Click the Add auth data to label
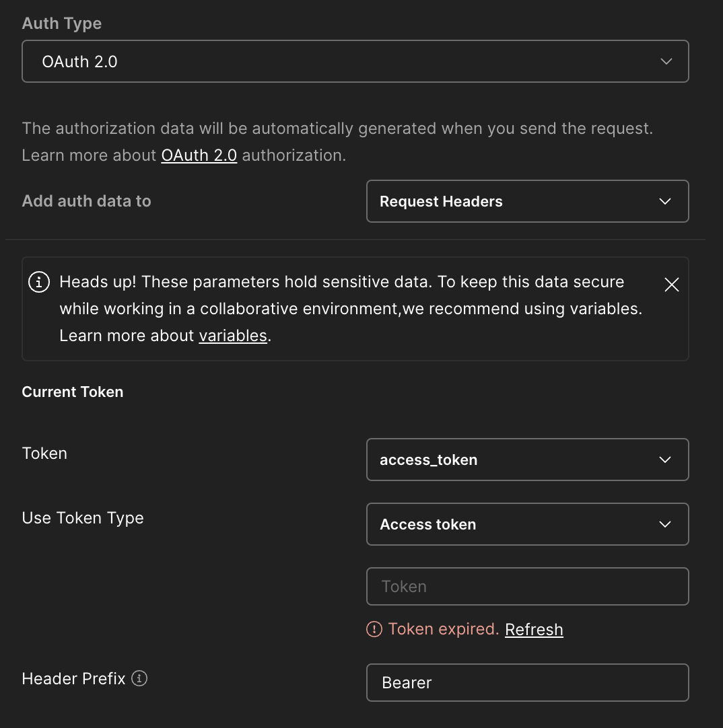 pos(86,201)
